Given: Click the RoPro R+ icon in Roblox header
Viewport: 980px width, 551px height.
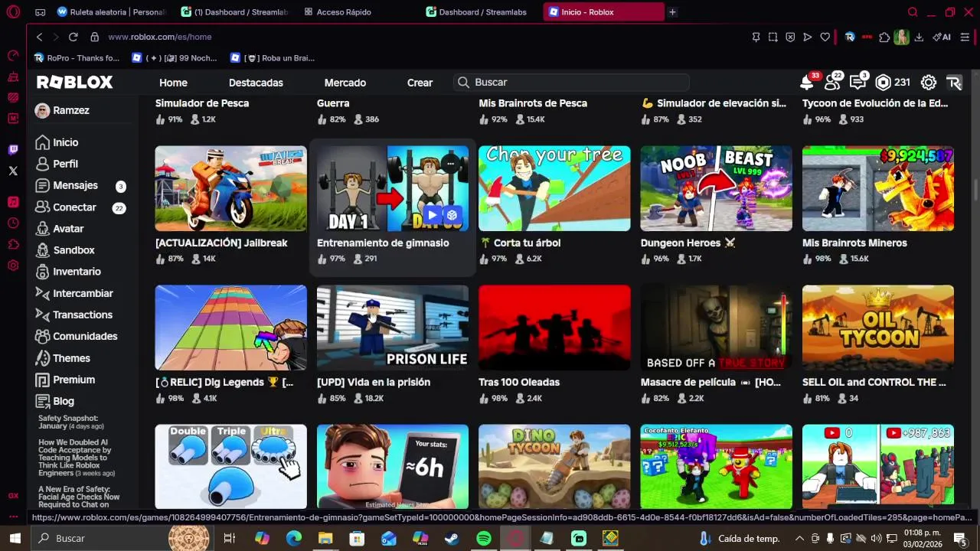Looking at the screenshot, I should pyautogui.click(x=954, y=83).
